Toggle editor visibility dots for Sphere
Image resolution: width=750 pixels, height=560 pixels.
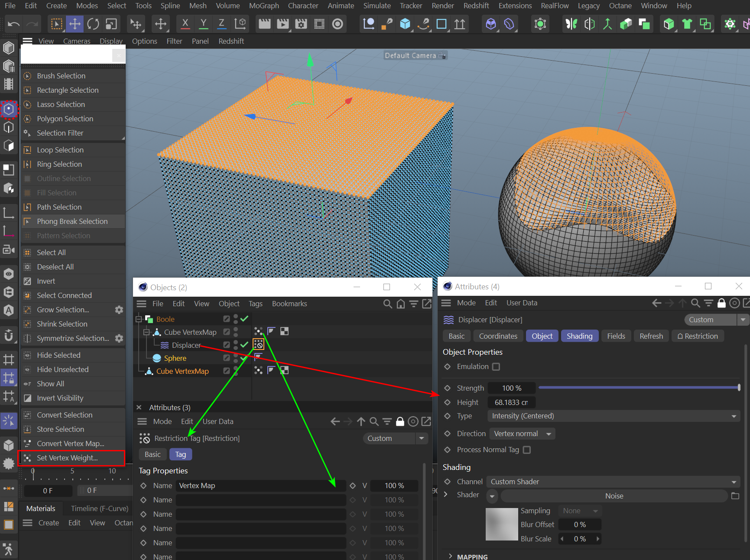coord(236,358)
